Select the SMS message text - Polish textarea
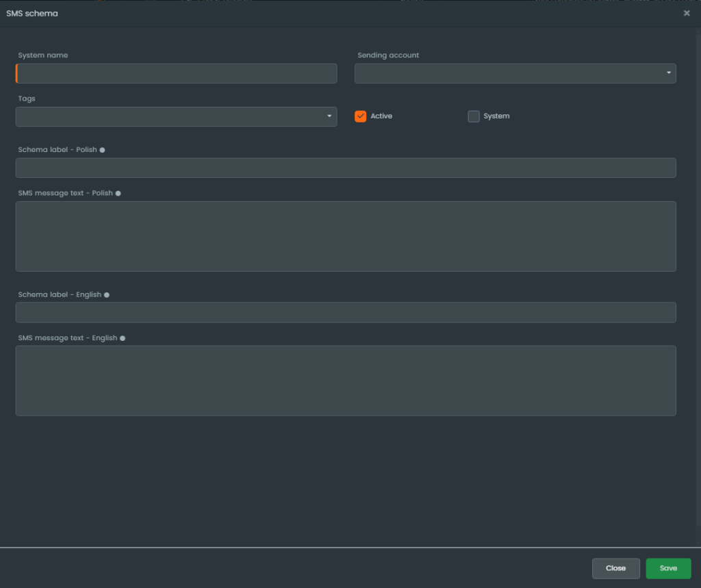 click(x=346, y=236)
